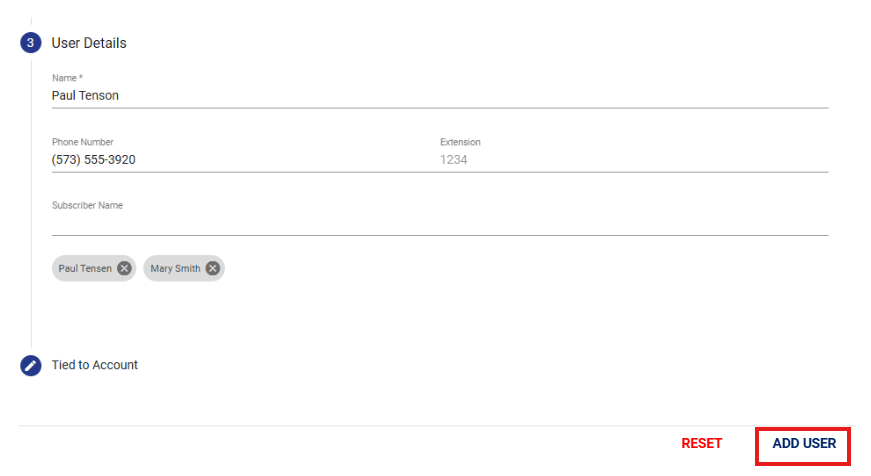Click the pencil edit step icon
The height and width of the screenshot is (476, 871).
click(31, 365)
